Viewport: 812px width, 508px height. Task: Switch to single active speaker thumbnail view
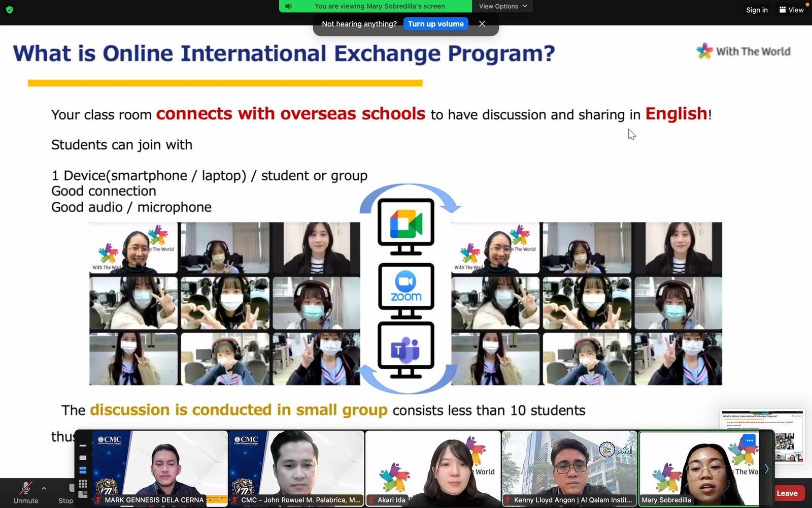(x=83, y=458)
